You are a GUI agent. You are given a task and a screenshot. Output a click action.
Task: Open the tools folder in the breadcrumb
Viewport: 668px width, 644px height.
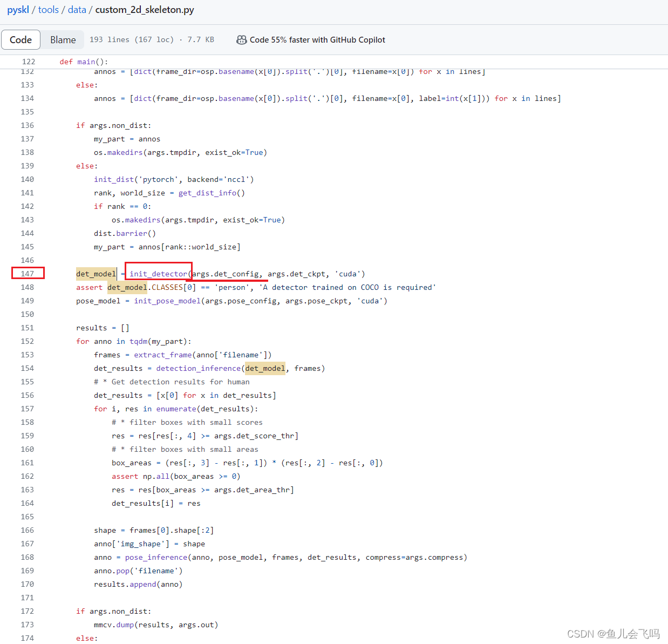tap(48, 10)
